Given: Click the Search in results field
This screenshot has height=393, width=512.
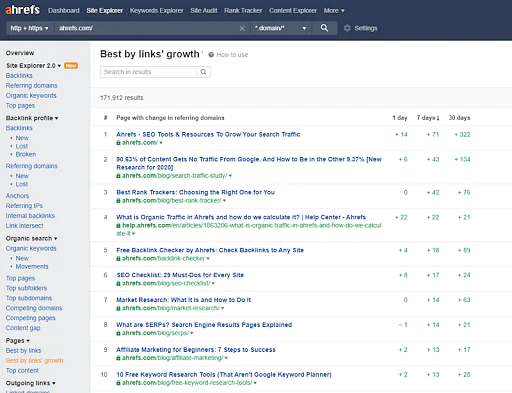Looking at the screenshot, I should 148,72.
